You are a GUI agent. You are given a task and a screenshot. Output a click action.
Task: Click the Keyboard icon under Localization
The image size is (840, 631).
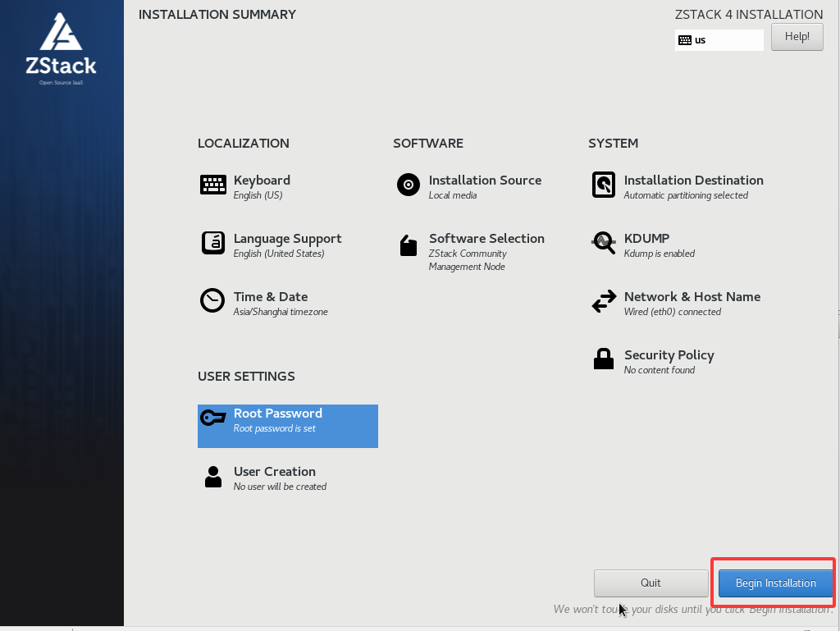pos(212,185)
